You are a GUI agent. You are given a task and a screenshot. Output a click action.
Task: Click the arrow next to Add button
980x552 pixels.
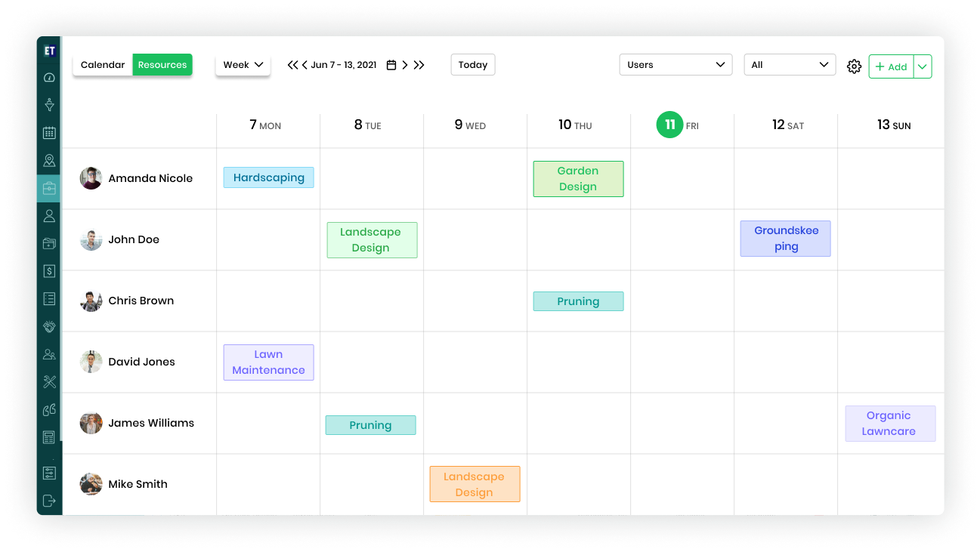pyautogui.click(x=923, y=66)
